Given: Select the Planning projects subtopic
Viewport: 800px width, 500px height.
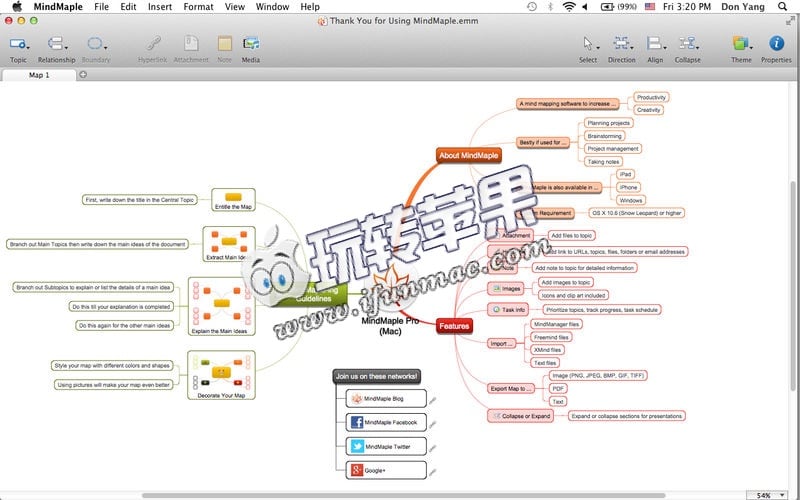Looking at the screenshot, I should 608,123.
